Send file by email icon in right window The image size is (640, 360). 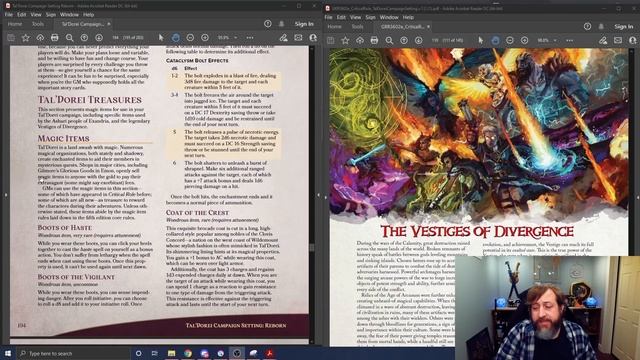(x=618, y=40)
